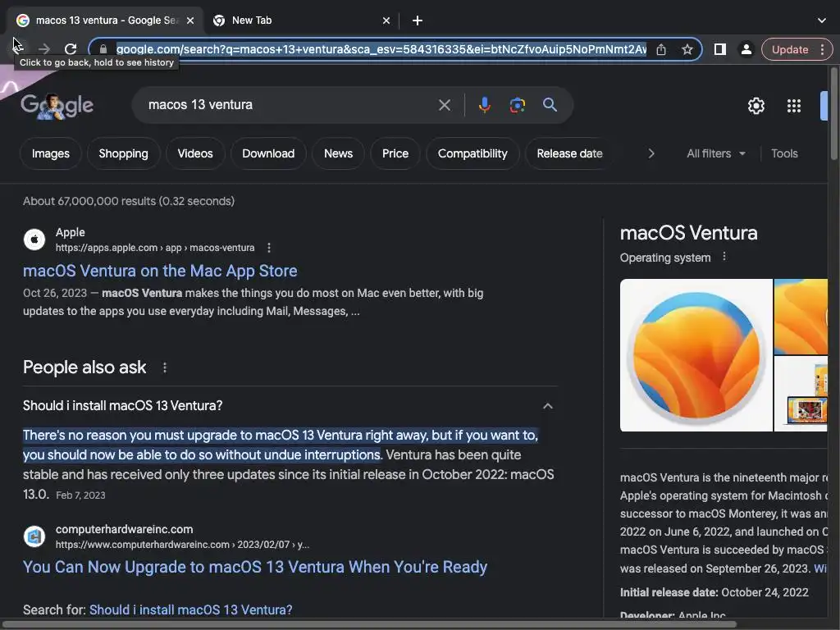Filter results by Images

click(50, 153)
